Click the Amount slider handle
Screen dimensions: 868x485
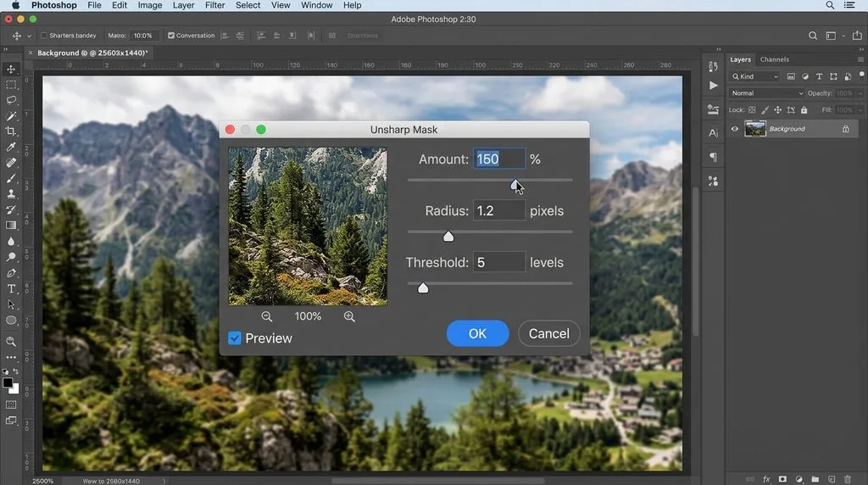(515, 184)
